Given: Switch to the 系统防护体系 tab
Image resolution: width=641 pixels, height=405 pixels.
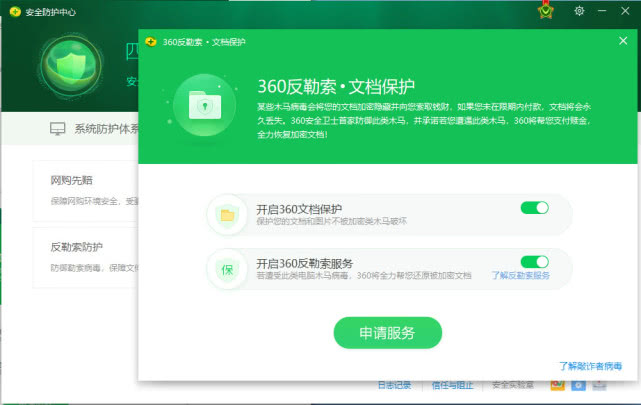Looking at the screenshot, I should [95, 129].
